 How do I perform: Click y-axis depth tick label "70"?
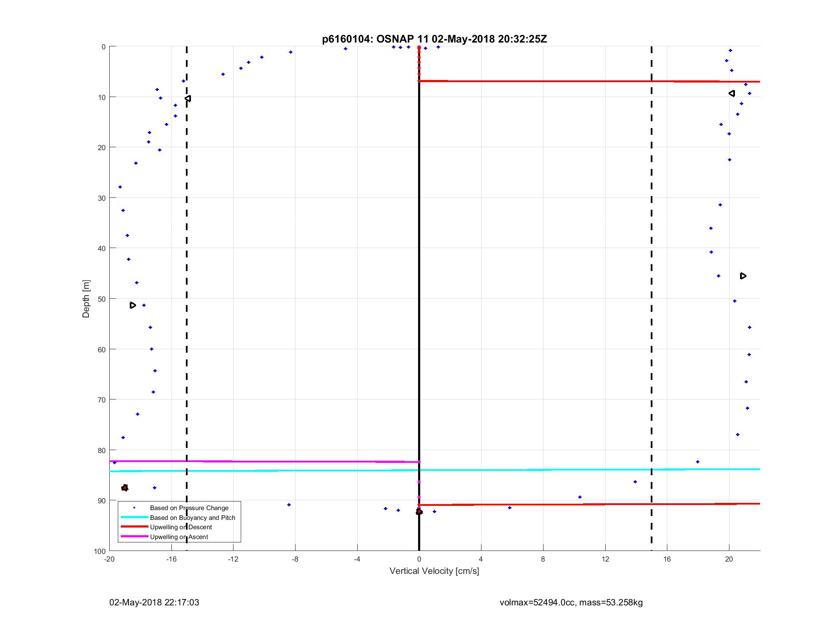102,399
